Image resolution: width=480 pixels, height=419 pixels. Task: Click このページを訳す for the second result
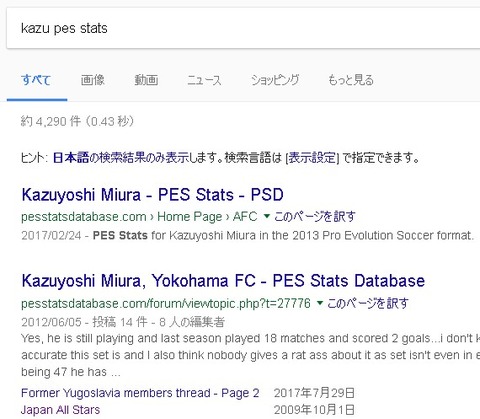point(368,303)
